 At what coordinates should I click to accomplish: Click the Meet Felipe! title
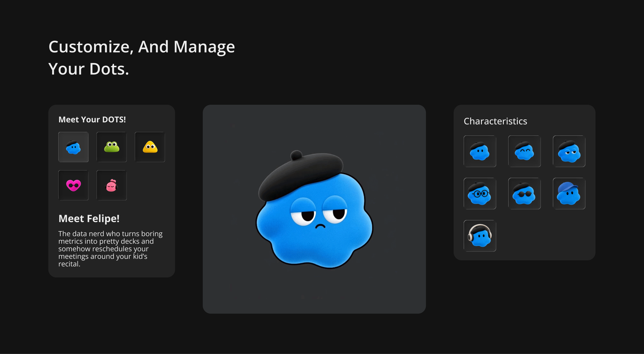pyautogui.click(x=89, y=219)
